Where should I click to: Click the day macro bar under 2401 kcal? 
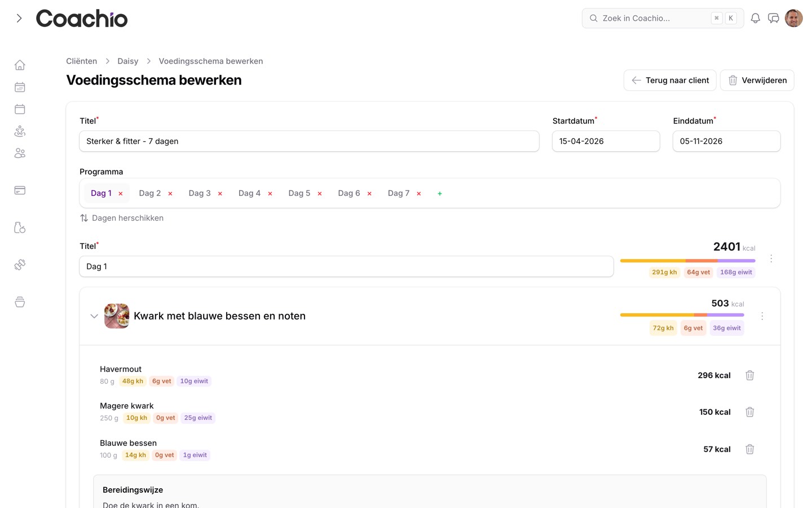tap(687, 261)
